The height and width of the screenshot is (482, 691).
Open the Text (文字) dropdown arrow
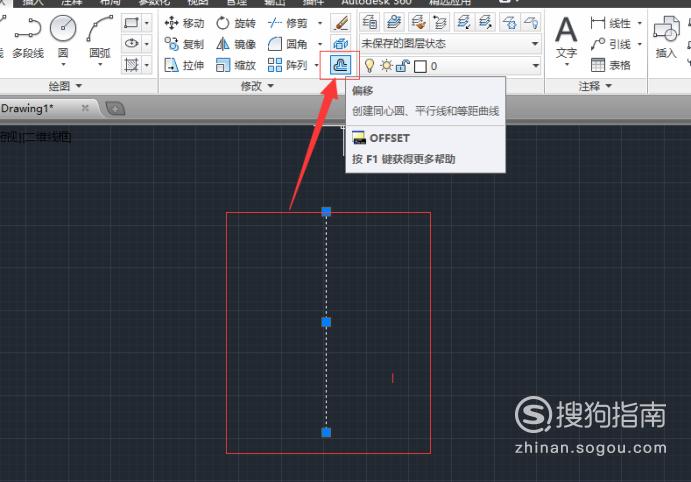click(x=567, y=65)
